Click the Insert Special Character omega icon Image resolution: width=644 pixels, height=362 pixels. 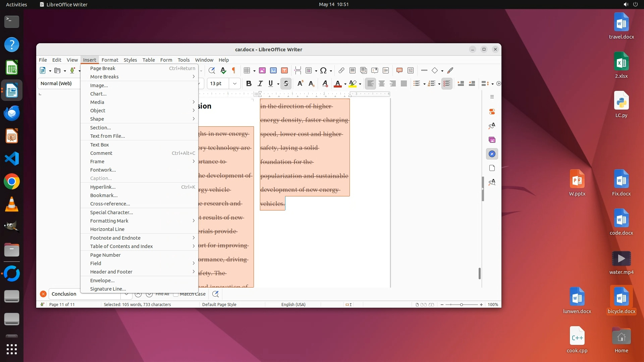pyautogui.click(x=323, y=70)
